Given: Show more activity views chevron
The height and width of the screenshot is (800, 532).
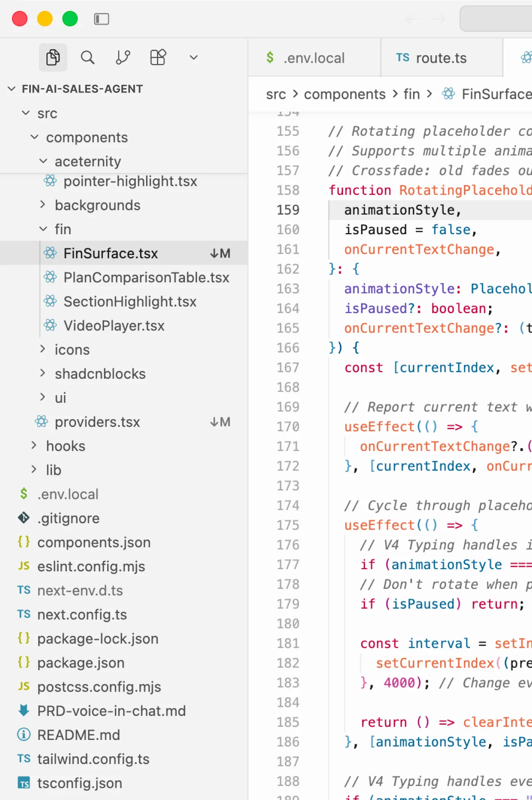Looking at the screenshot, I should (x=193, y=58).
